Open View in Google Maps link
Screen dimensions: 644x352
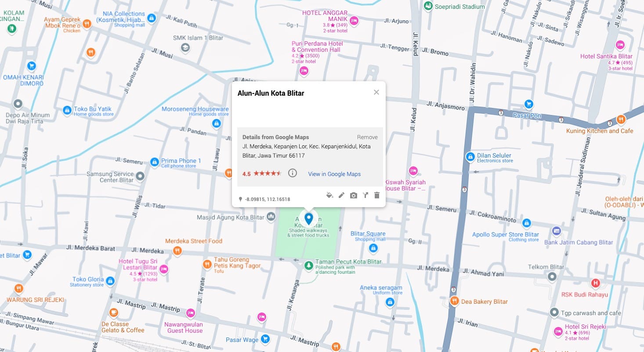tap(334, 174)
